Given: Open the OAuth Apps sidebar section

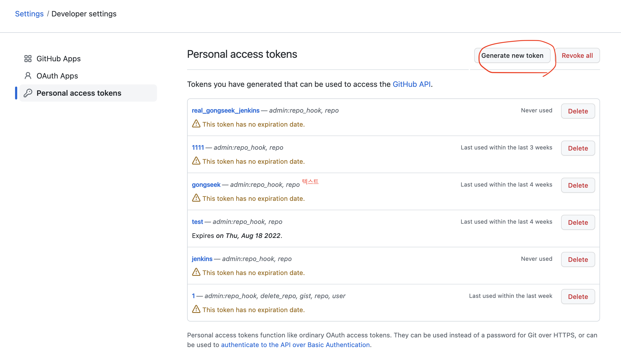Looking at the screenshot, I should [57, 76].
